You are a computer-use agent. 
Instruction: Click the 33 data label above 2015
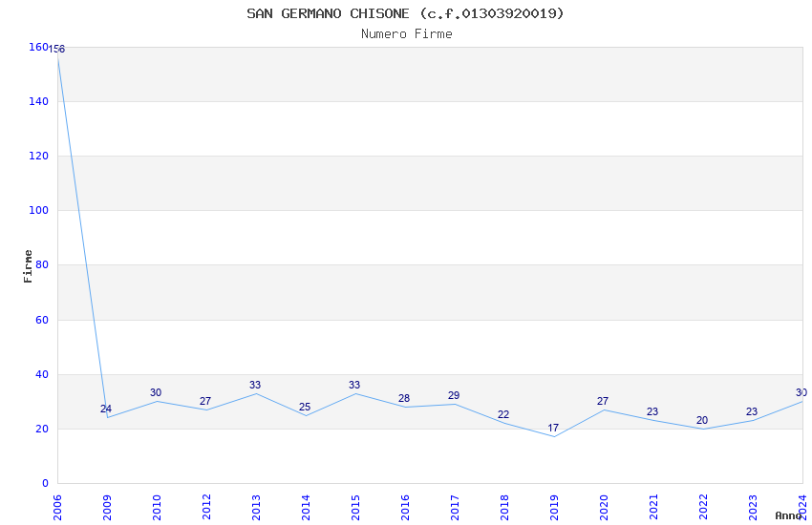(354, 386)
